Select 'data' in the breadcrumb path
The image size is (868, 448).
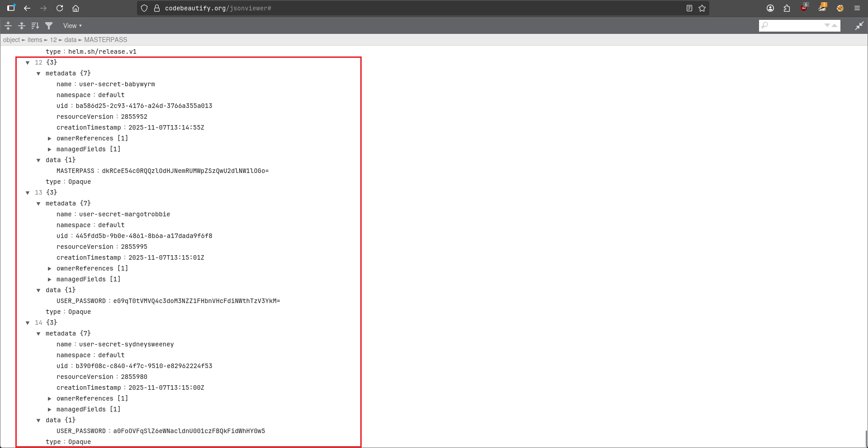(x=71, y=40)
